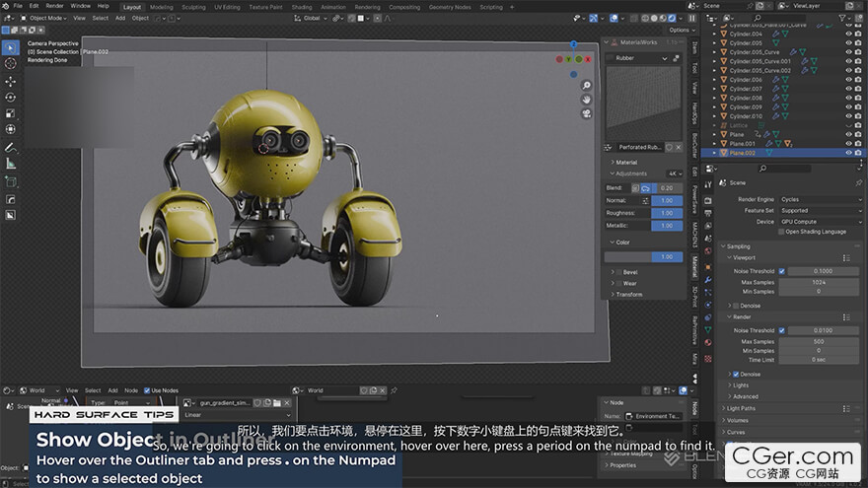The width and height of the screenshot is (868, 488).
Task: Open the viewport Add menu
Action: click(x=120, y=18)
